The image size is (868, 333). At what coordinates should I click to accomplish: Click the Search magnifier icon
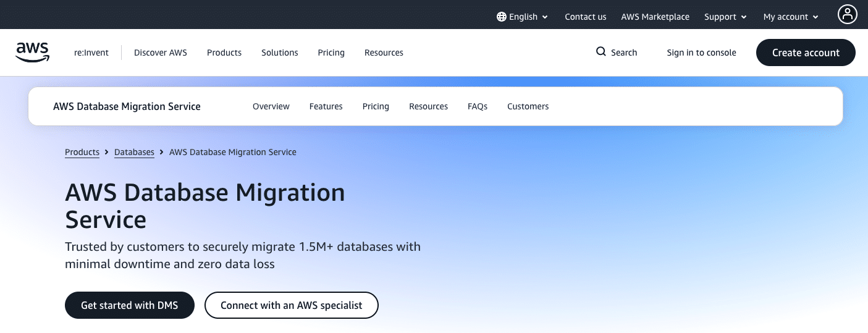(601, 52)
